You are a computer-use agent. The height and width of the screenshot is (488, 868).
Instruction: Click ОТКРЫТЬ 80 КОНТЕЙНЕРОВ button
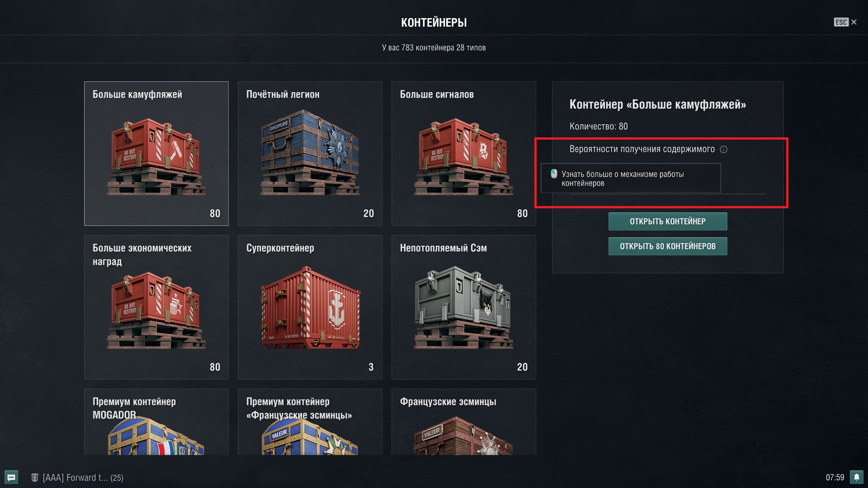[668, 246]
